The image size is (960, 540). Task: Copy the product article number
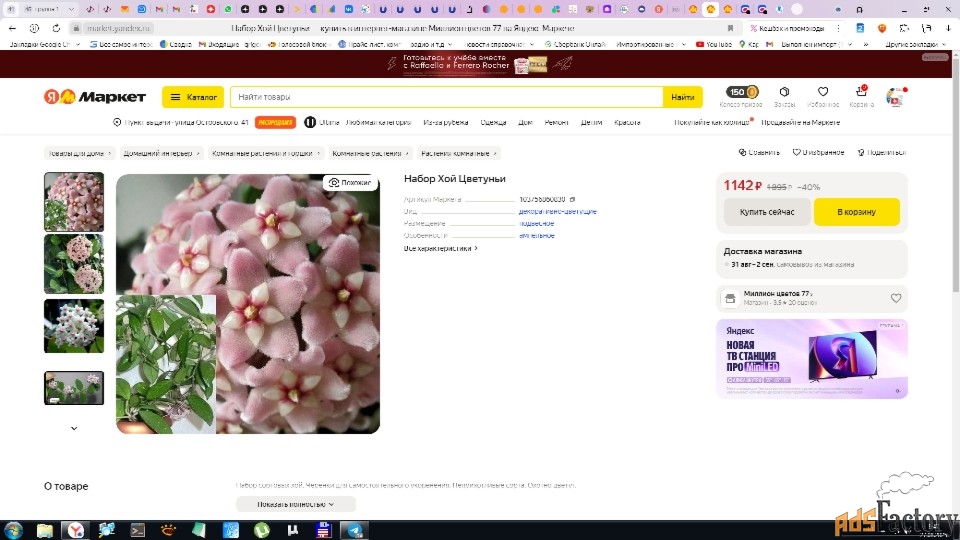[x=573, y=199]
